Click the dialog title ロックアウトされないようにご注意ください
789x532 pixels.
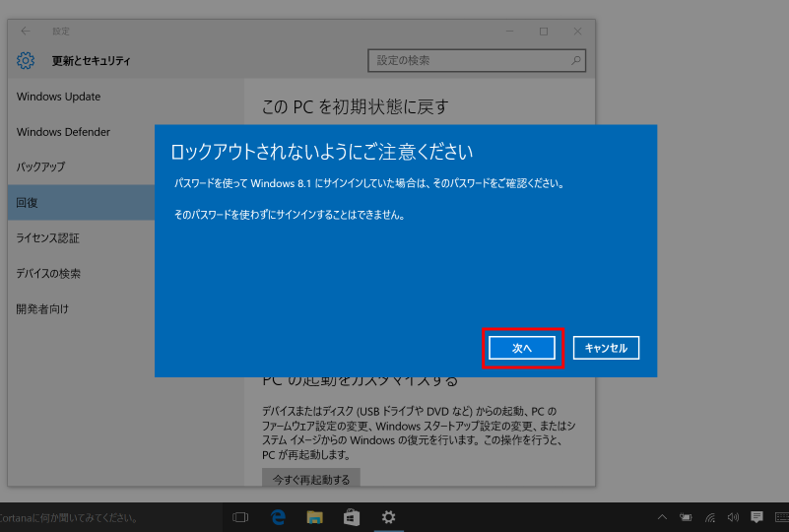(322, 152)
